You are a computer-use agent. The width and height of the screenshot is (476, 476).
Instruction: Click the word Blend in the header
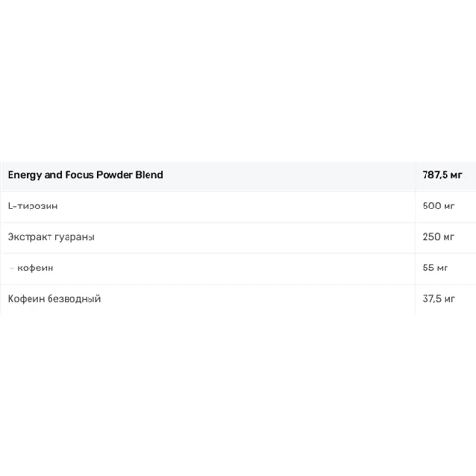click(149, 175)
